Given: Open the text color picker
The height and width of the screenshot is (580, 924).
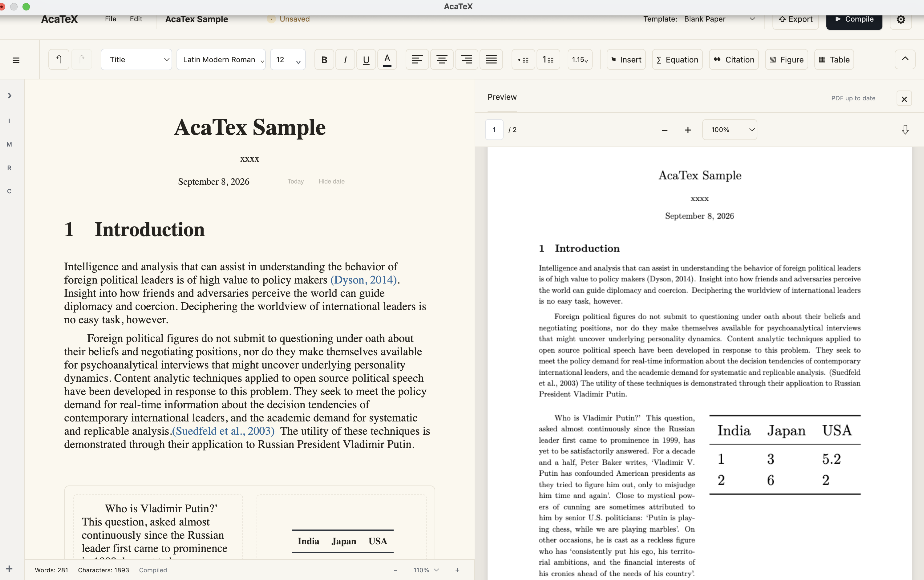Looking at the screenshot, I should click(x=387, y=59).
